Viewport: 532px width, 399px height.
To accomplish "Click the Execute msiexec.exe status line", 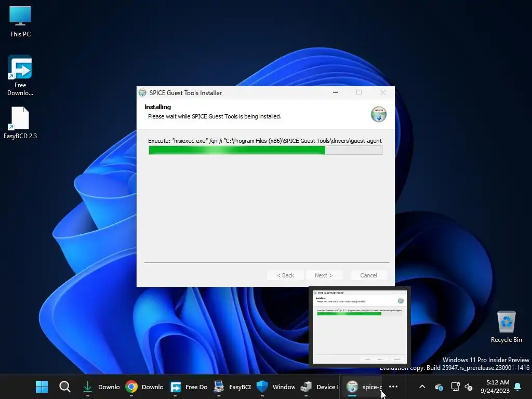I will pos(265,141).
